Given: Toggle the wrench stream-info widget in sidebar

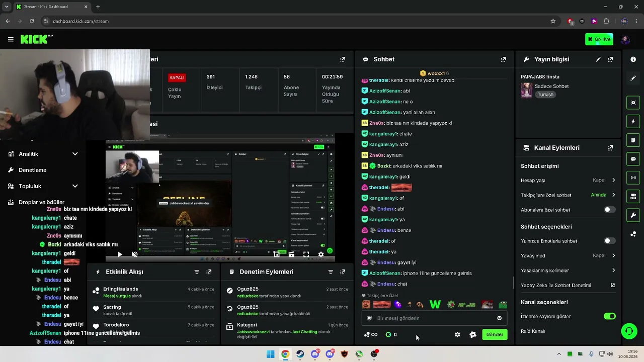Looking at the screenshot, I should 633,215.
